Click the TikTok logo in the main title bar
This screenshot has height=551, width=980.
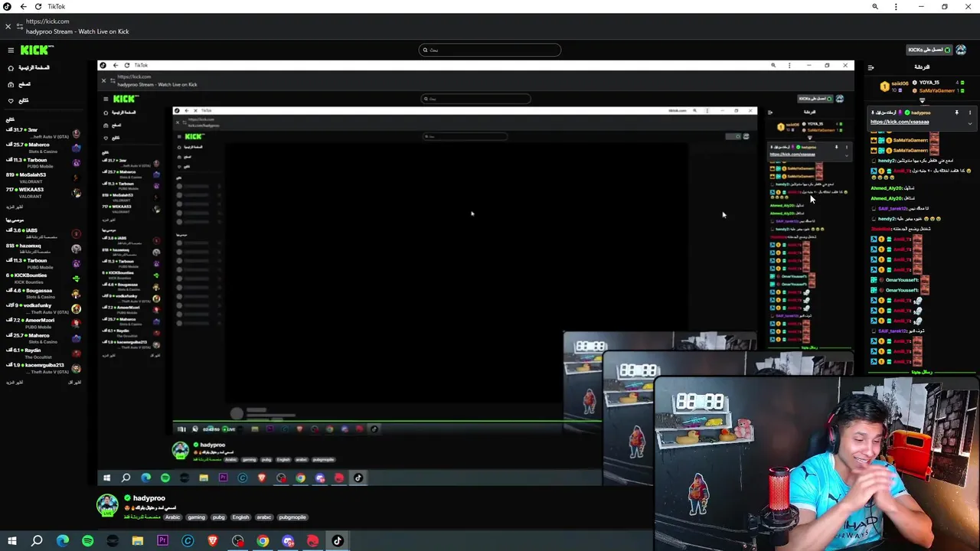[8, 7]
